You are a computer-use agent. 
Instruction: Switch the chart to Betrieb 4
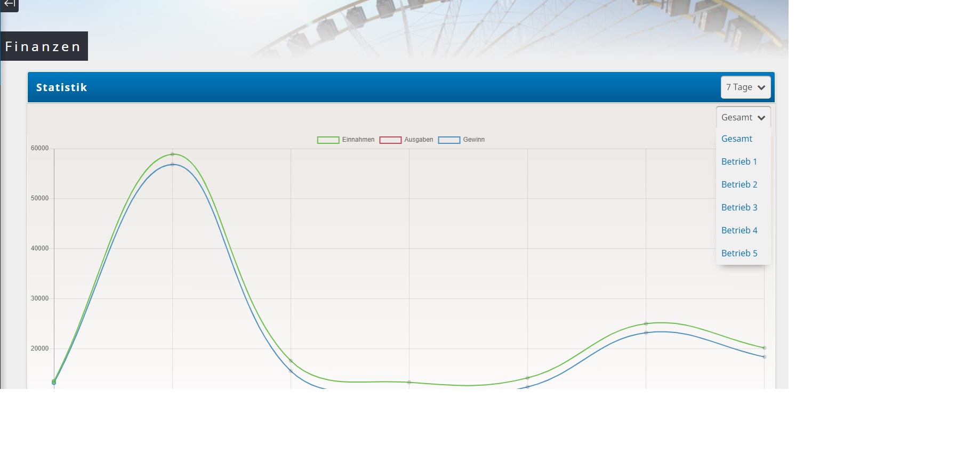(x=739, y=230)
